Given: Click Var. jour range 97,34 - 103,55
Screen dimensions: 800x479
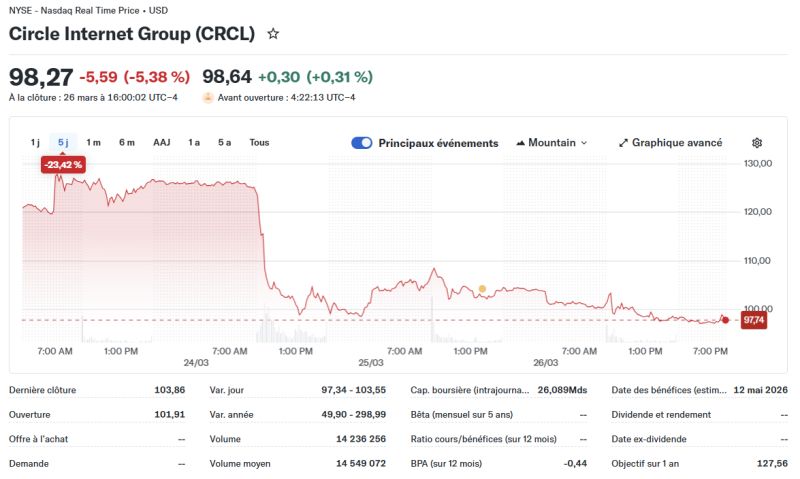Looking at the screenshot, I should (354, 390).
